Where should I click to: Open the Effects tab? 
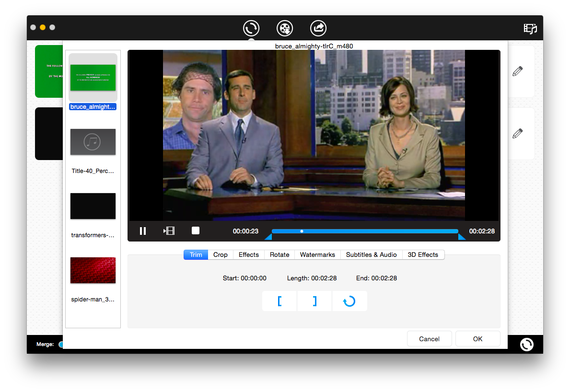(x=249, y=254)
